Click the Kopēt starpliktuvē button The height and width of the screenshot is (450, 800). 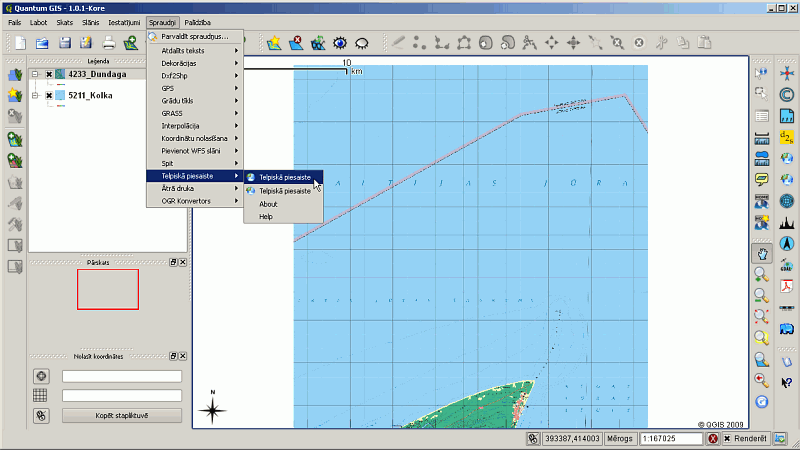click(122, 415)
